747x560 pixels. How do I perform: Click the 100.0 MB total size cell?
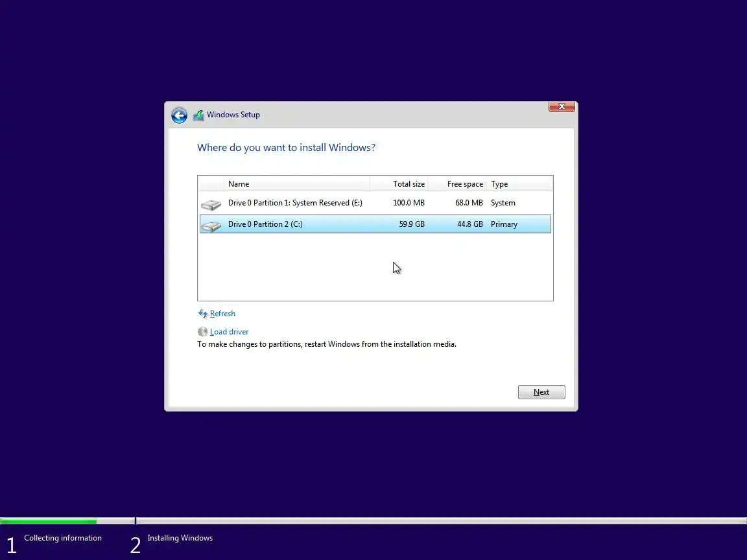point(409,203)
